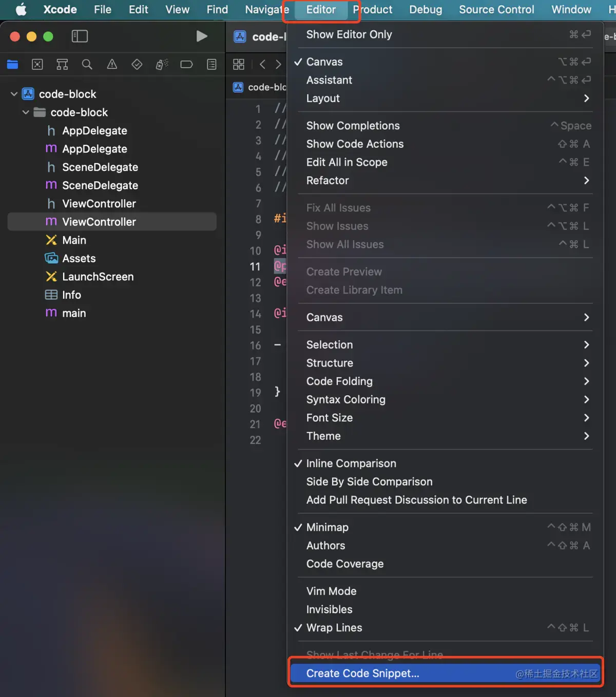Image resolution: width=616 pixels, height=697 pixels.
Task: Open the Issue navigator warning icon
Action: [112, 64]
